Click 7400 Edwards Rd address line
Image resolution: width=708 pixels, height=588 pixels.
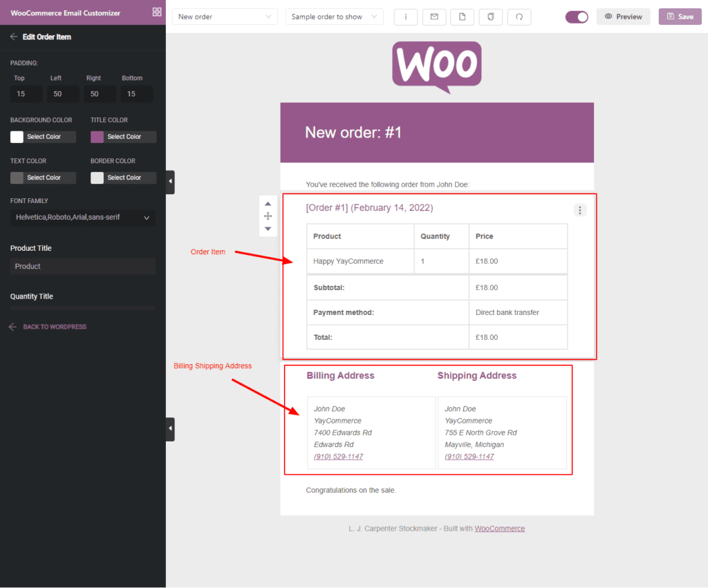point(343,433)
